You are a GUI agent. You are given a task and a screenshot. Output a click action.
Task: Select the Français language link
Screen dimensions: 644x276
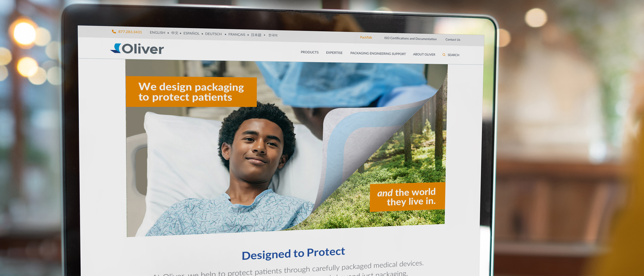click(x=237, y=35)
